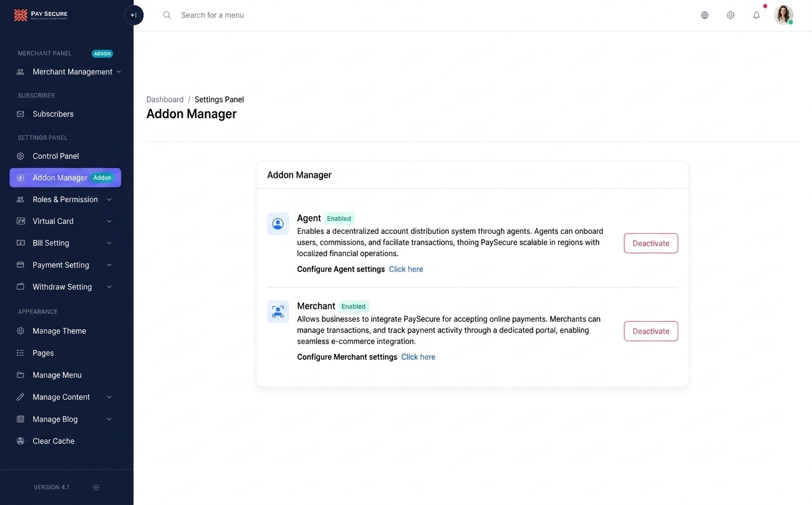Deactivate the Agent addon

[650, 243]
